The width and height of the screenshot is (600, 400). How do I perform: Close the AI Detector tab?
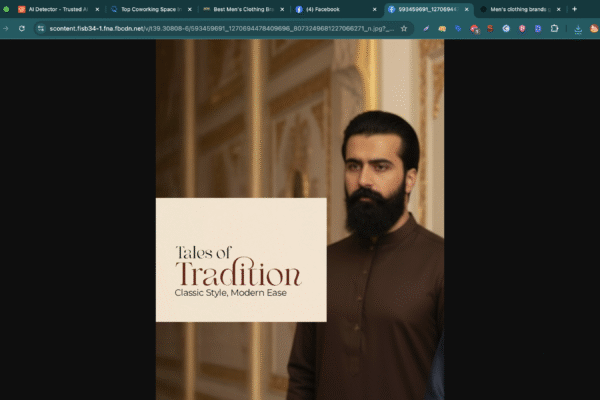click(x=97, y=9)
